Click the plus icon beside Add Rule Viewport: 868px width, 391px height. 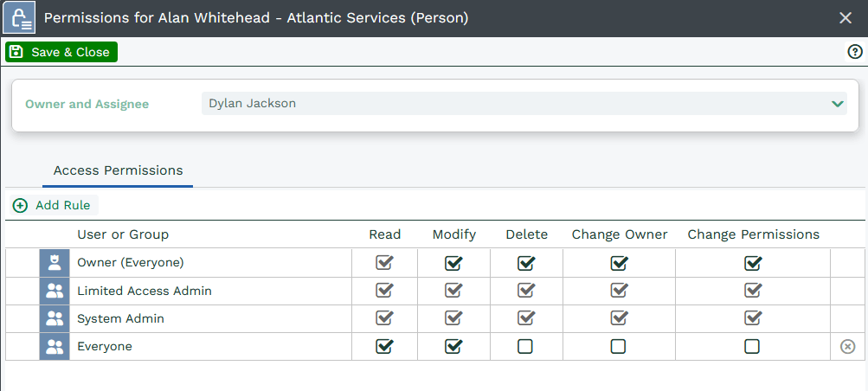pos(20,206)
